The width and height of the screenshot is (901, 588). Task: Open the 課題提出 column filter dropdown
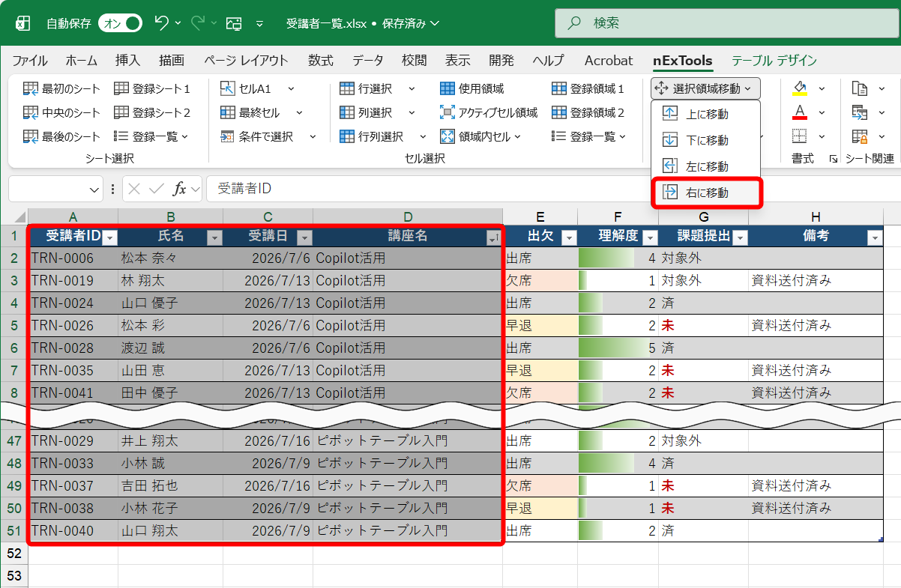(740, 237)
